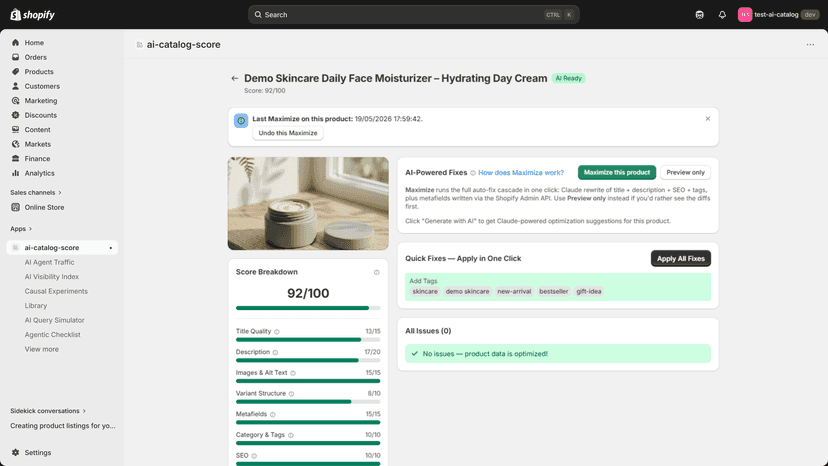The height and width of the screenshot is (466, 828).
Task: Click the moisturizer product image
Action: pyautogui.click(x=308, y=203)
